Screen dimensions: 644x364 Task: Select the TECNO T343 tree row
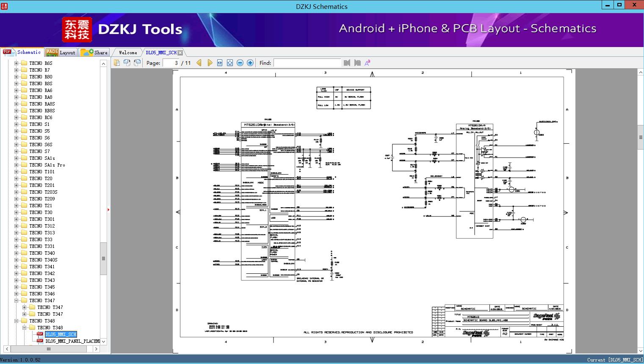coord(42,280)
